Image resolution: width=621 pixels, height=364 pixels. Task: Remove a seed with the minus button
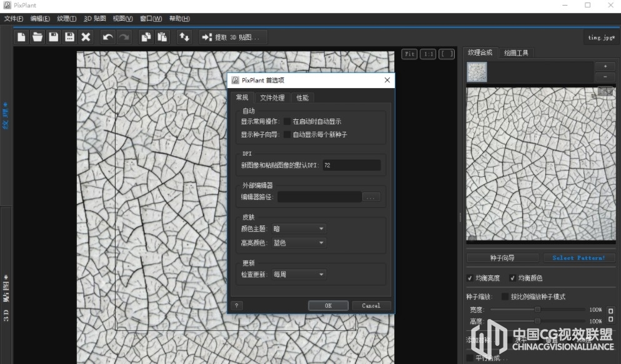[605, 77]
